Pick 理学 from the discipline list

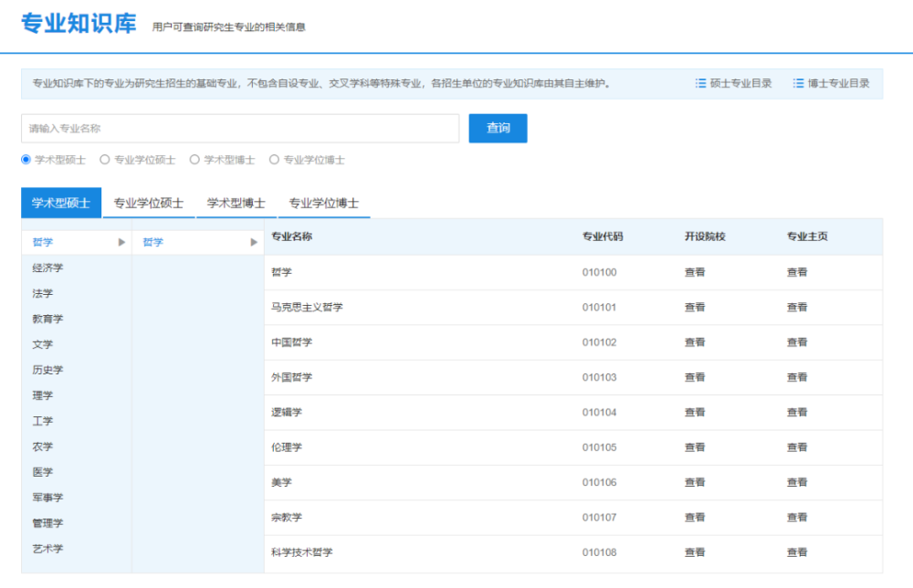(43, 395)
